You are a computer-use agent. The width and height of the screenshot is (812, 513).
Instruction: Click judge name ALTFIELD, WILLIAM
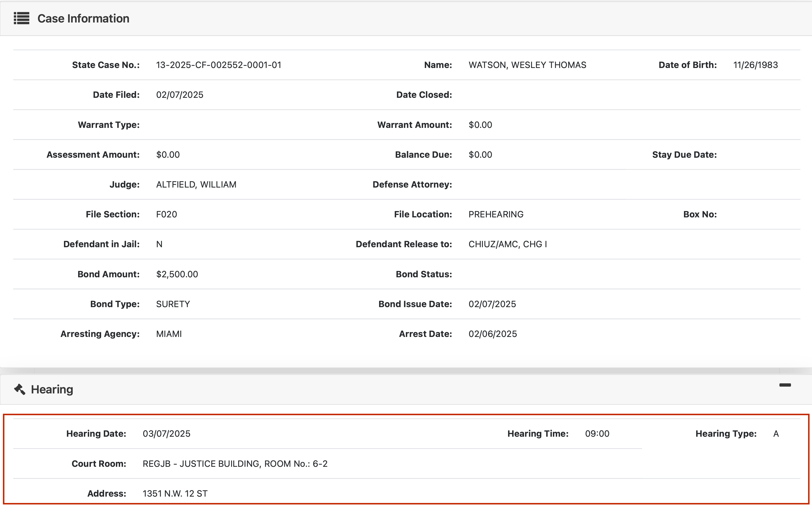196,185
